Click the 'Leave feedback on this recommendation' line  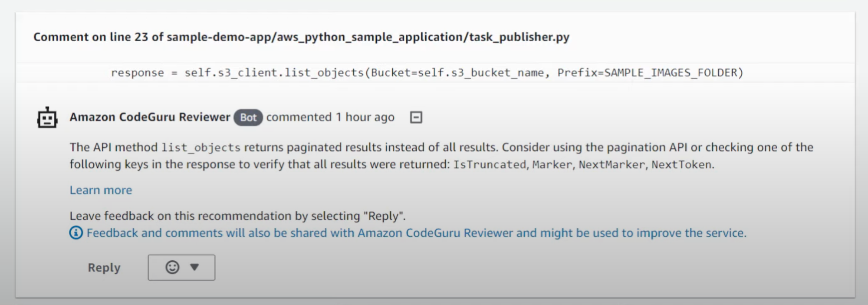tap(237, 216)
